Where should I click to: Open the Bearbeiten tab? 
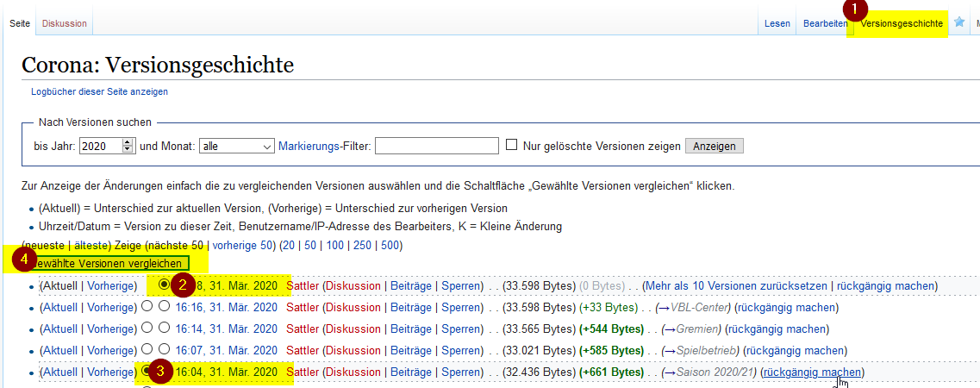pos(825,24)
